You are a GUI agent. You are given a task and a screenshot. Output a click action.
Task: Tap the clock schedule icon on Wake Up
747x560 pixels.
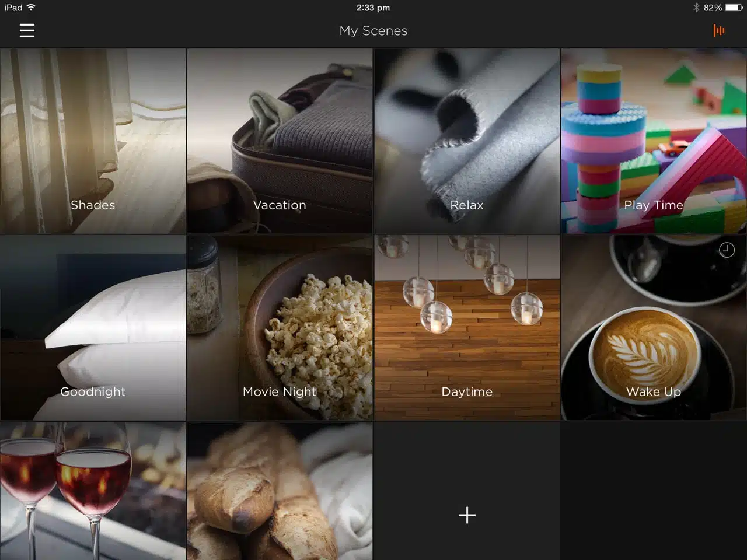click(727, 250)
